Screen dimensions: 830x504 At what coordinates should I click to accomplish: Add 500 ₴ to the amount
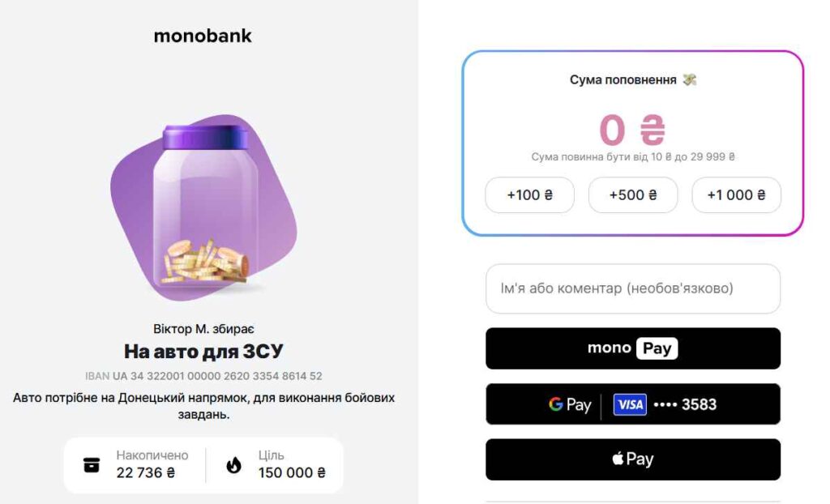click(632, 195)
